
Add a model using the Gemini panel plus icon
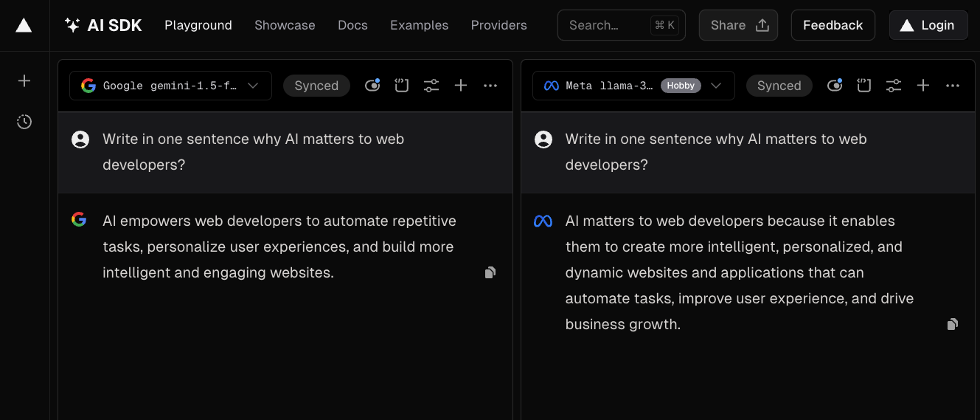(x=461, y=86)
